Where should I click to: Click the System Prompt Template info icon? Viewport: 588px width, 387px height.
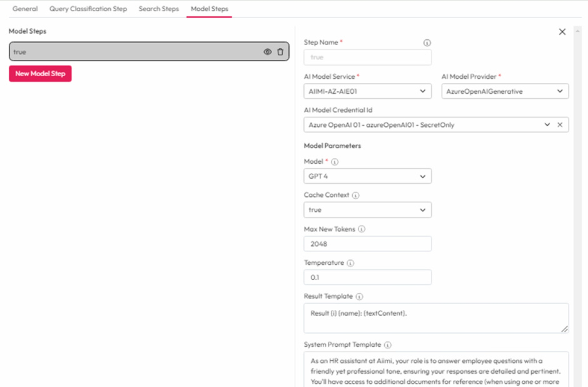click(x=387, y=345)
